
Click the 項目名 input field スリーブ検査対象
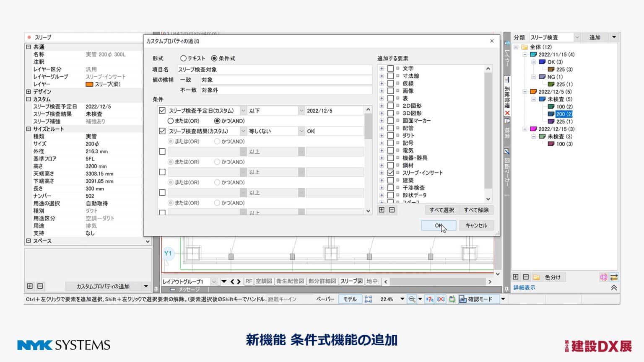[274, 70]
